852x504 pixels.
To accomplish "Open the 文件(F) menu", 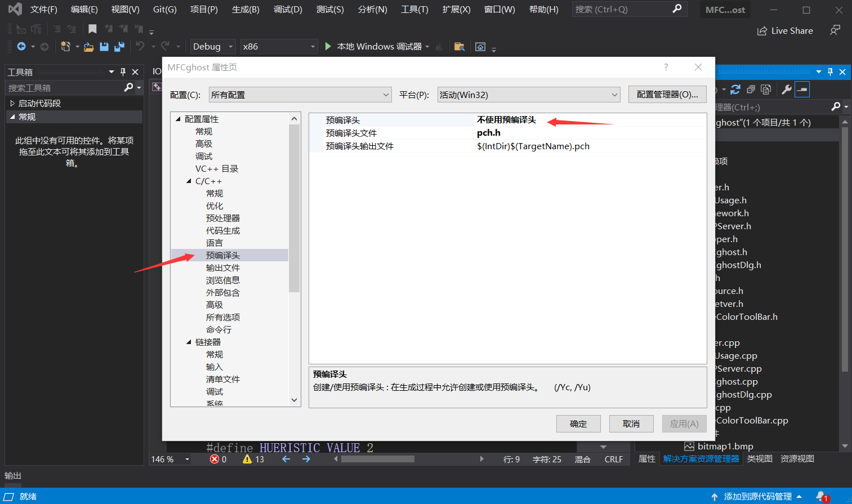I will (44, 10).
